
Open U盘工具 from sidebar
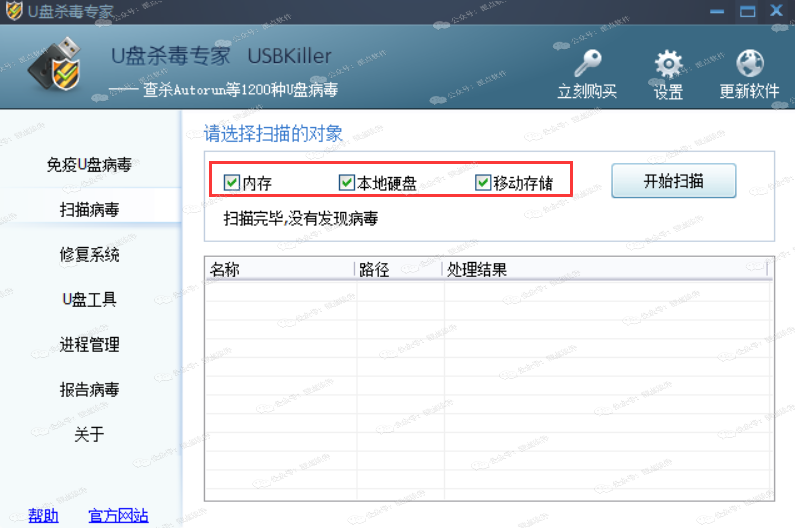[89, 299]
